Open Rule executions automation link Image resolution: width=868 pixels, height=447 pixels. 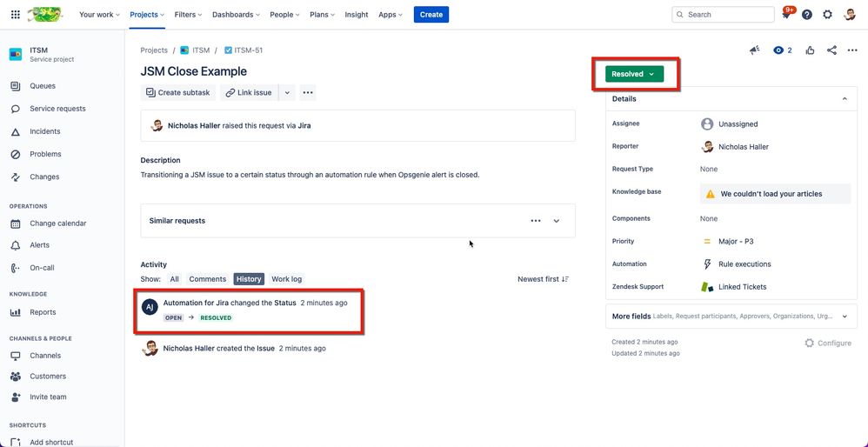744,264
